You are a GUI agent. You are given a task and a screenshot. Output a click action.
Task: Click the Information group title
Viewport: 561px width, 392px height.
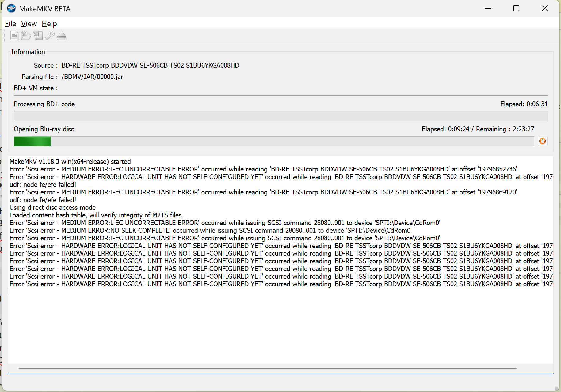point(28,52)
